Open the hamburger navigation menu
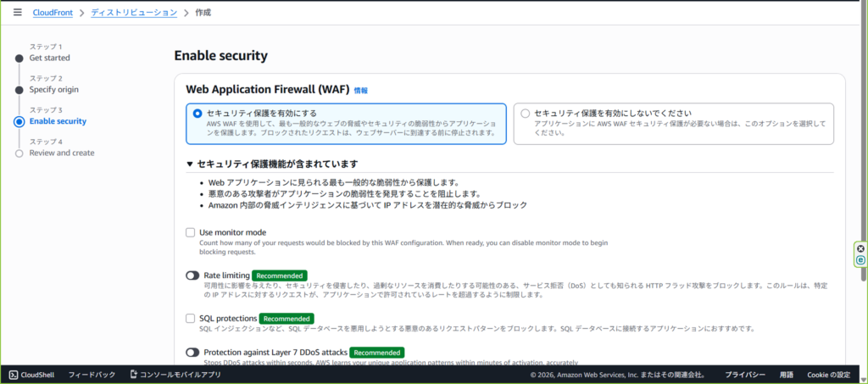Image resolution: width=868 pixels, height=384 pixels. pos(17,13)
